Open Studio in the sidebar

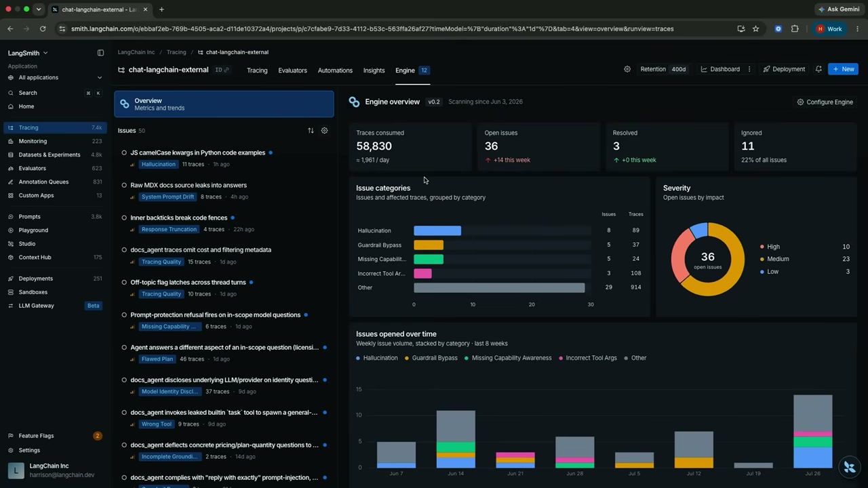pos(55,244)
